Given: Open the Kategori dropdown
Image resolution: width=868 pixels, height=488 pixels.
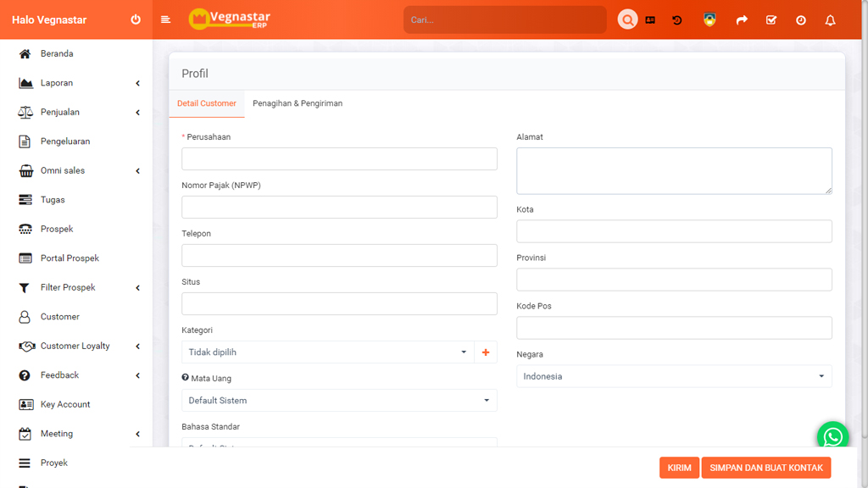Looking at the screenshot, I should click(x=328, y=352).
